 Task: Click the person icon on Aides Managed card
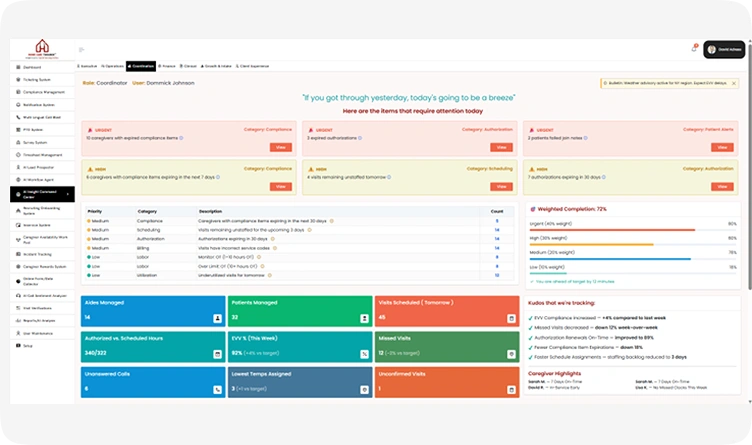pos(217,318)
